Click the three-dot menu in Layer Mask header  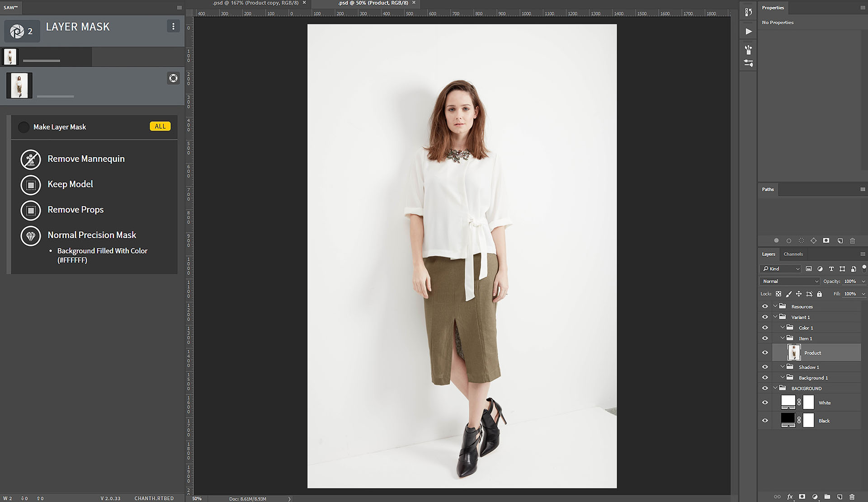(x=173, y=26)
